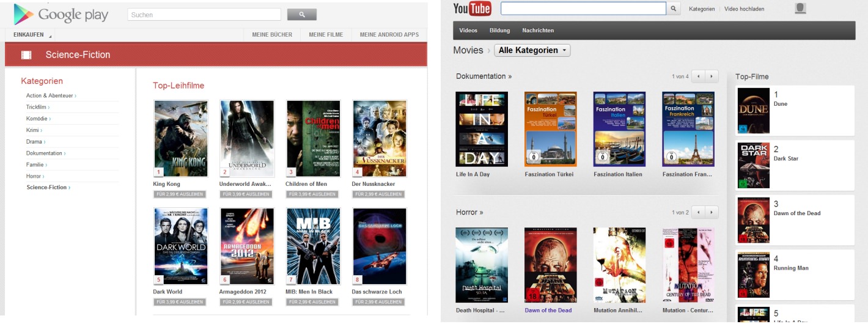Click the film strip icon beside Science-Fiction
This screenshot has height=324, width=868.
click(26, 55)
